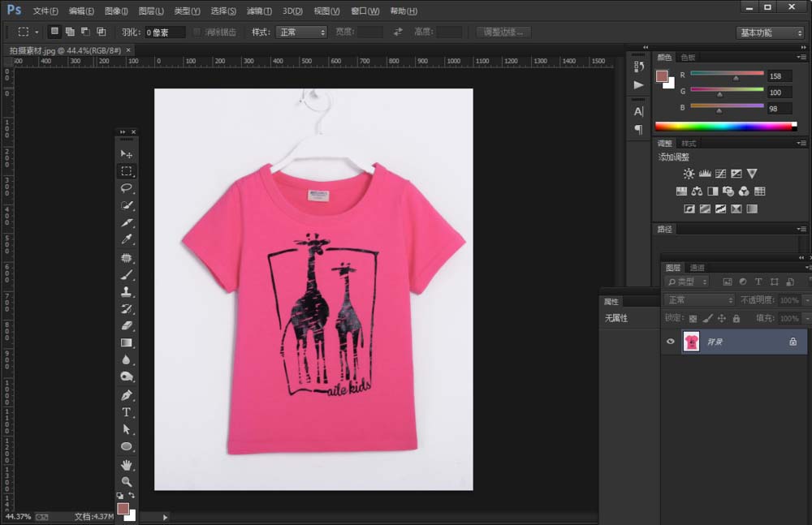Open the 色板 tab

(x=688, y=58)
